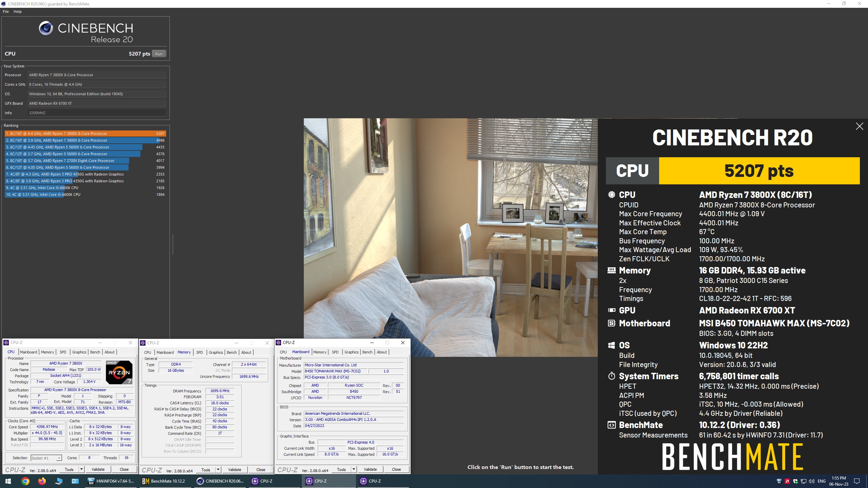Click CAS# Latency value 18.0 clocks
The image size is (868, 488).
(220, 403)
